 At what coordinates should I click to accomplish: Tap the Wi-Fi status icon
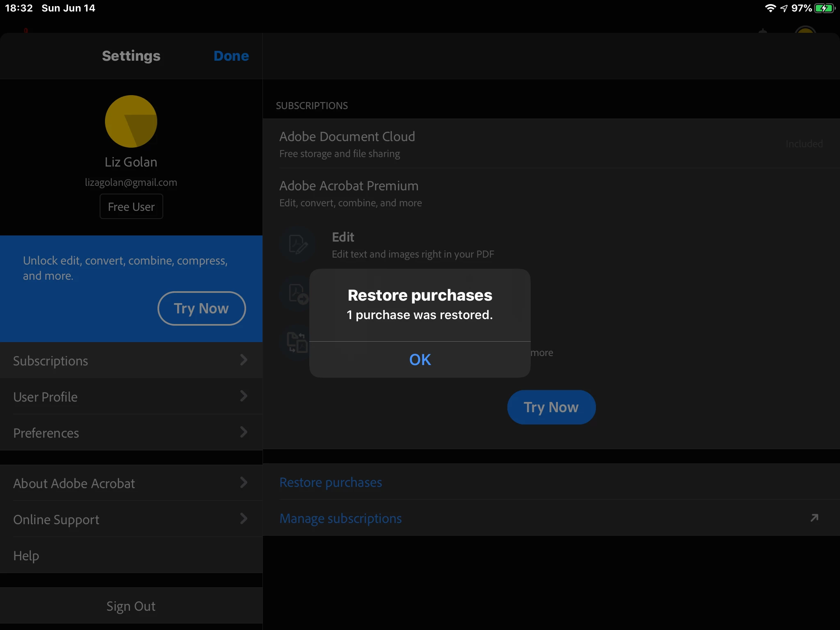point(770,8)
